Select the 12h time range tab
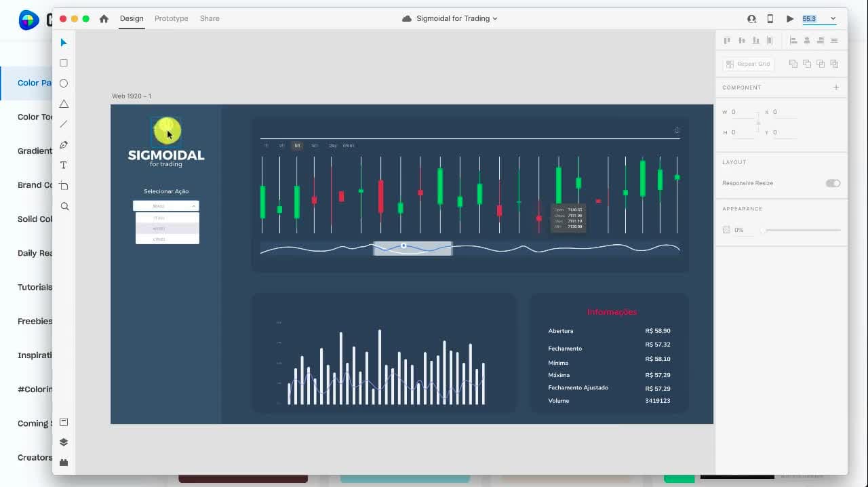The width and height of the screenshot is (868, 487). click(315, 145)
